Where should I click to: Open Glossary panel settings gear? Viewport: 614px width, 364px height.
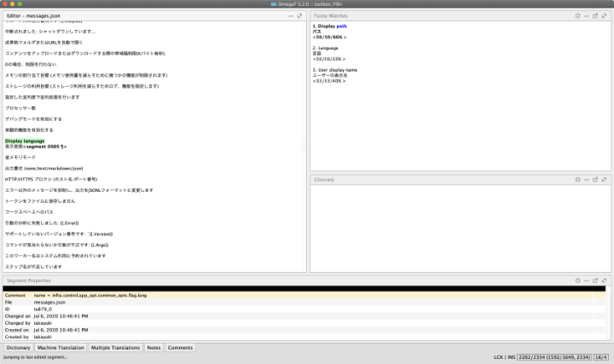(x=577, y=180)
